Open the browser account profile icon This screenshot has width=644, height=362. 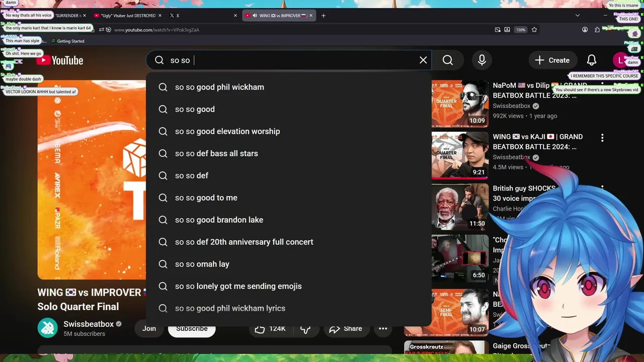[x=585, y=30]
